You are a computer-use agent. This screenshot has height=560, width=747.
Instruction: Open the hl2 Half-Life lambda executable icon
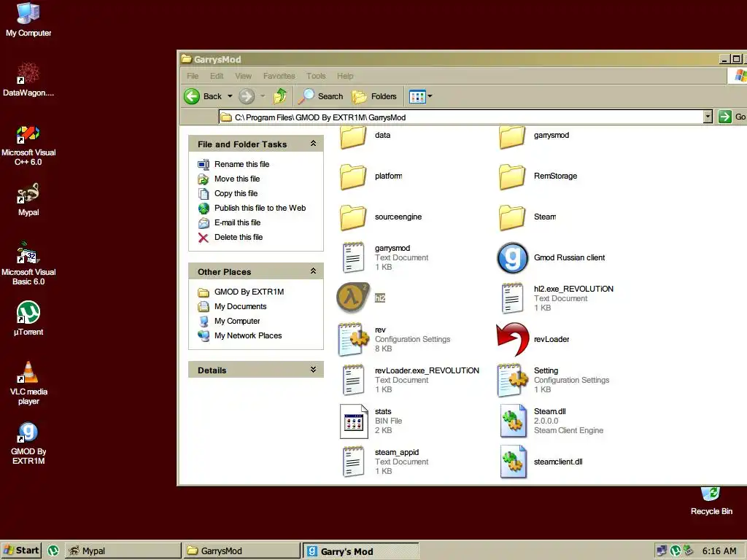click(353, 297)
